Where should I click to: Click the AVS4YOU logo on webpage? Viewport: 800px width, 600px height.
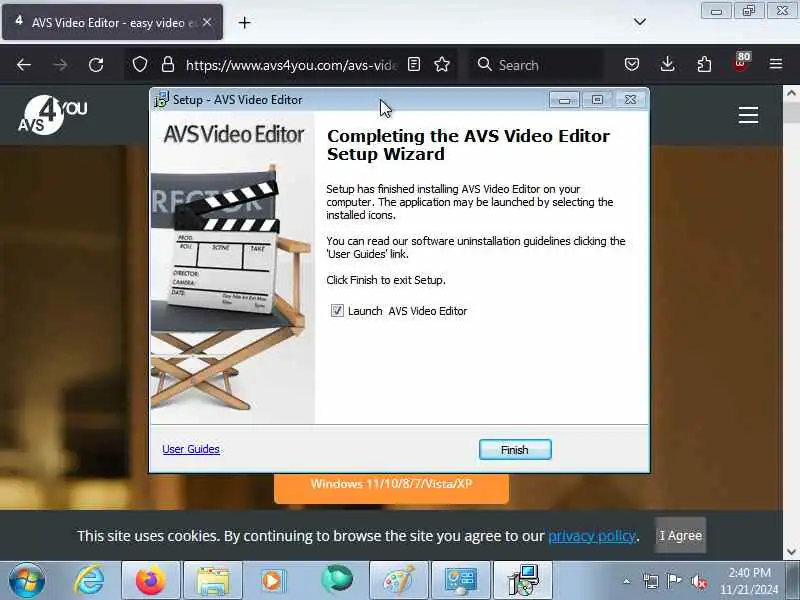point(53,115)
